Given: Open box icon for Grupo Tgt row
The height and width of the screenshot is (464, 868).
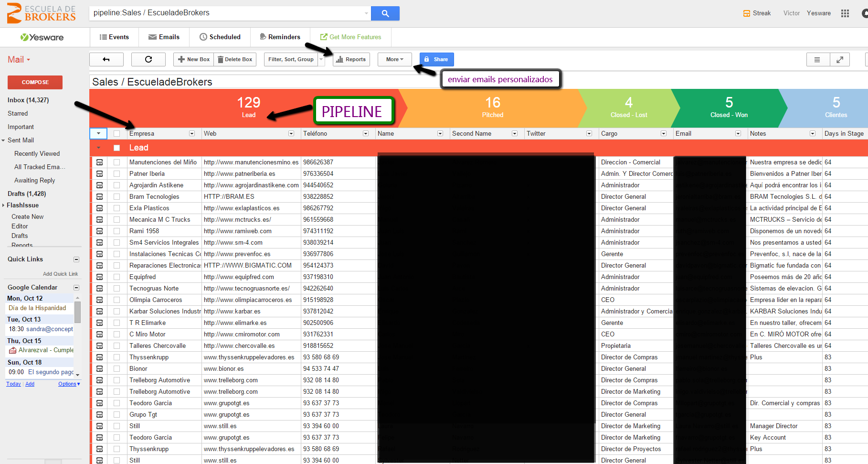Looking at the screenshot, I should tap(99, 415).
